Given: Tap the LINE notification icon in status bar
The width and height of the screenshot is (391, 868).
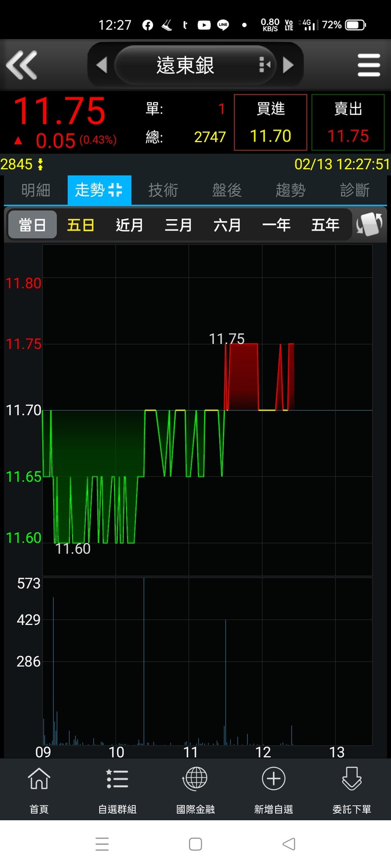Looking at the screenshot, I should tap(223, 25).
